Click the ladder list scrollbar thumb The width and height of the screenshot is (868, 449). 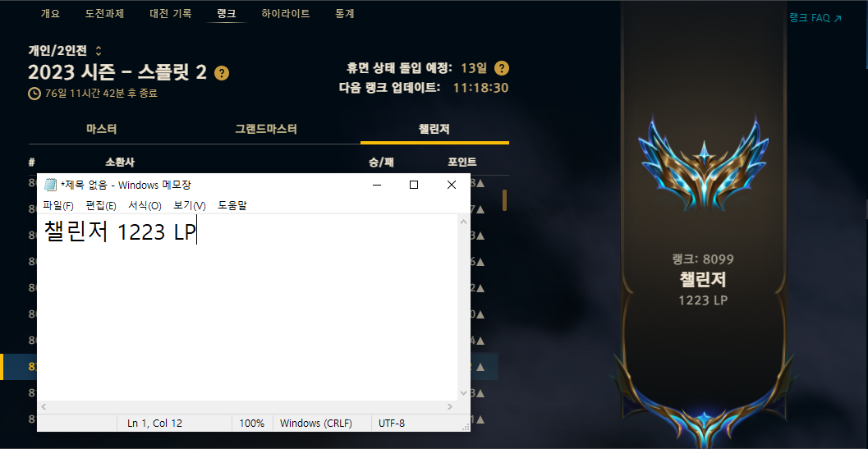[x=504, y=200]
